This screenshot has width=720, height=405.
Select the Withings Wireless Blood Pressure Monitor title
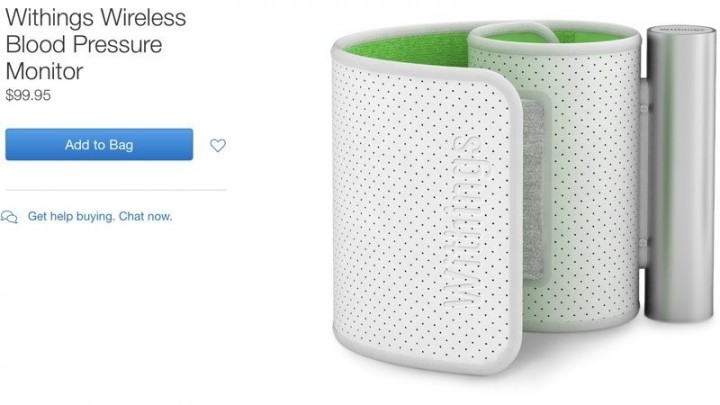coord(96,44)
